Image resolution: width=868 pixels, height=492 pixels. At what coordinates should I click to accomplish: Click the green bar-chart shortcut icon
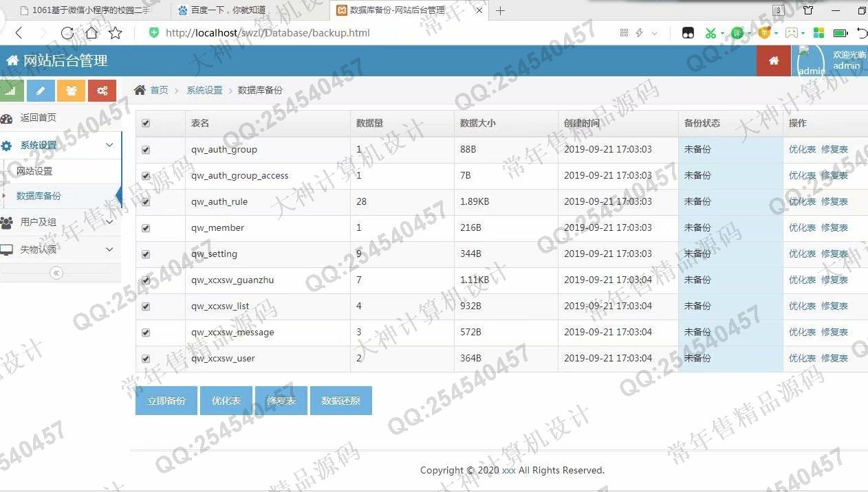click(x=11, y=91)
